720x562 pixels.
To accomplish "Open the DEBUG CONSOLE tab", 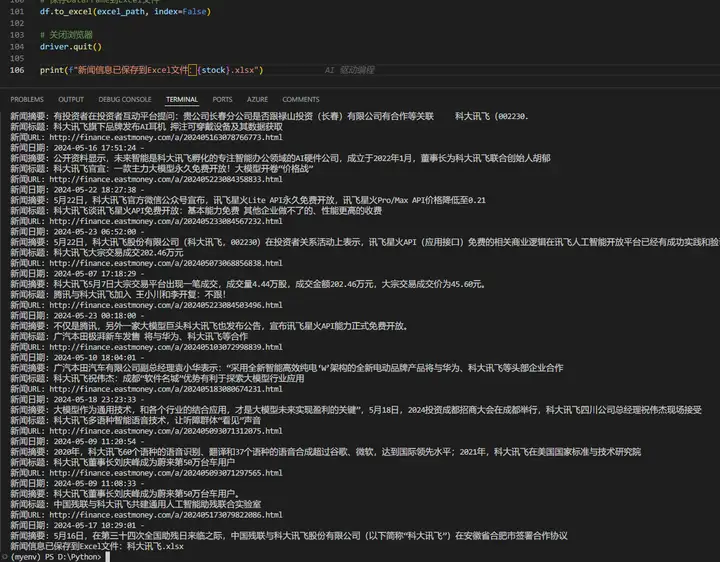I will pyautogui.click(x=125, y=100).
